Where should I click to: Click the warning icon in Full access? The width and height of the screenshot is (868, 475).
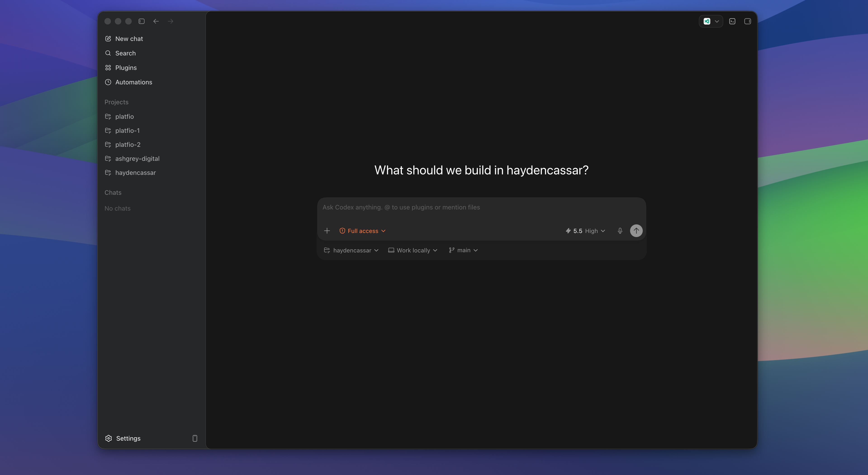tap(342, 231)
